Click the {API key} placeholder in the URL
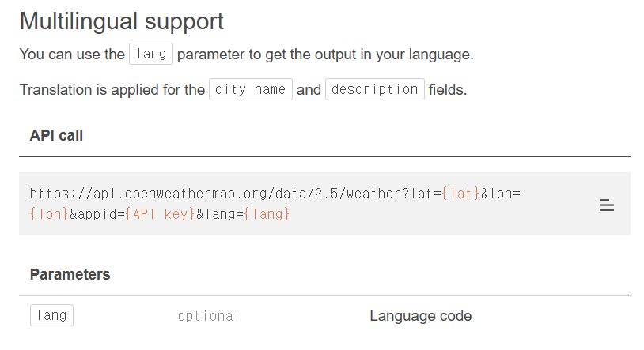Screen dimensions: 644x350 [x=160, y=214]
